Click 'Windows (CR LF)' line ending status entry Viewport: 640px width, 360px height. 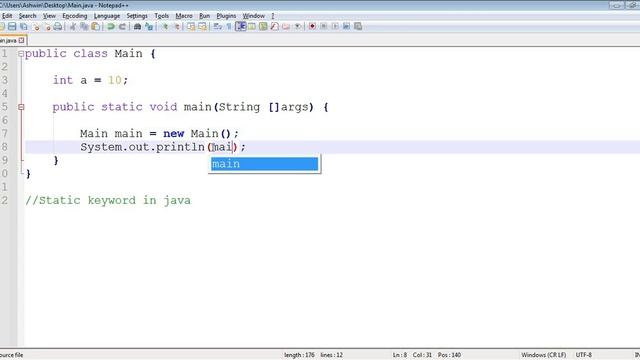(x=544, y=355)
